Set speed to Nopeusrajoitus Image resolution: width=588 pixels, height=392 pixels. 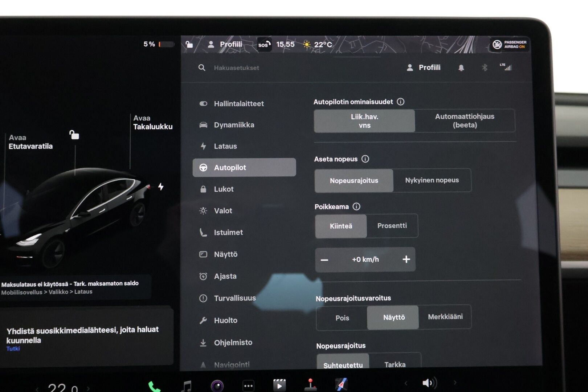point(354,180)
